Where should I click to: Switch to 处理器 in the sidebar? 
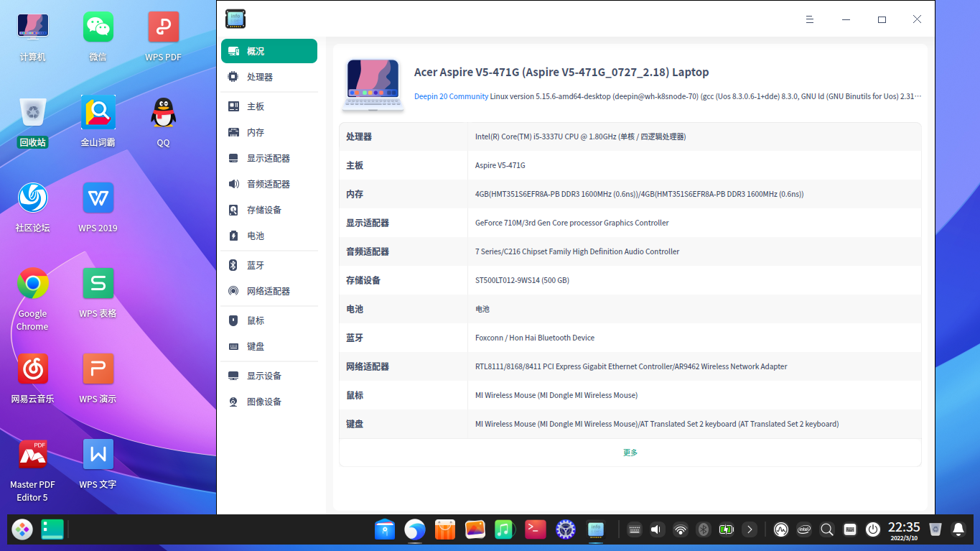coord(269,77)
